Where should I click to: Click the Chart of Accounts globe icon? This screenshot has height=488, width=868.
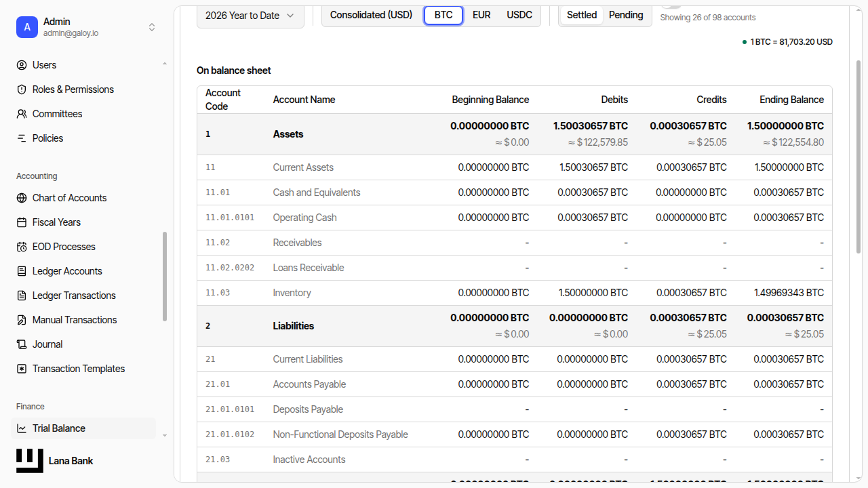(22, 198)
